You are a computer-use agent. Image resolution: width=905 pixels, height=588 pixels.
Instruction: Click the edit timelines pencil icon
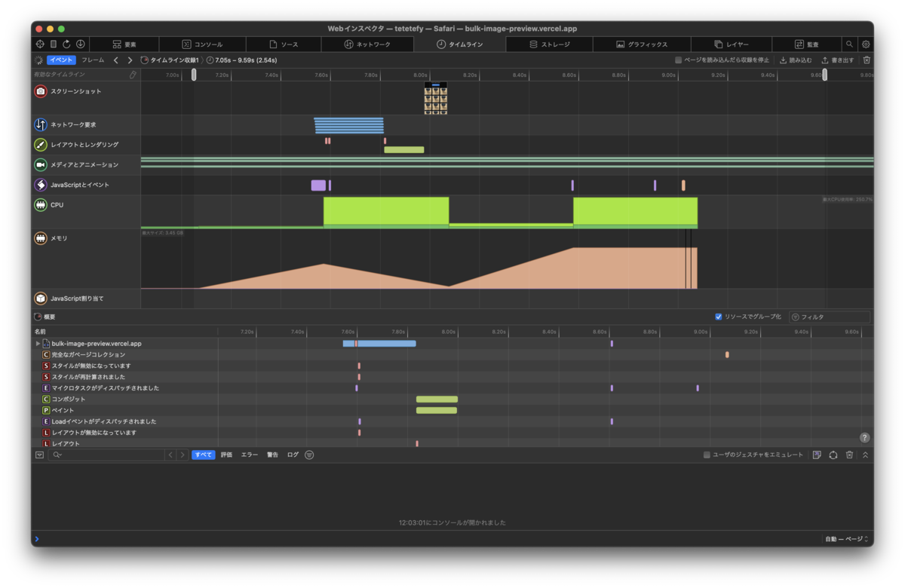[133, 75]
